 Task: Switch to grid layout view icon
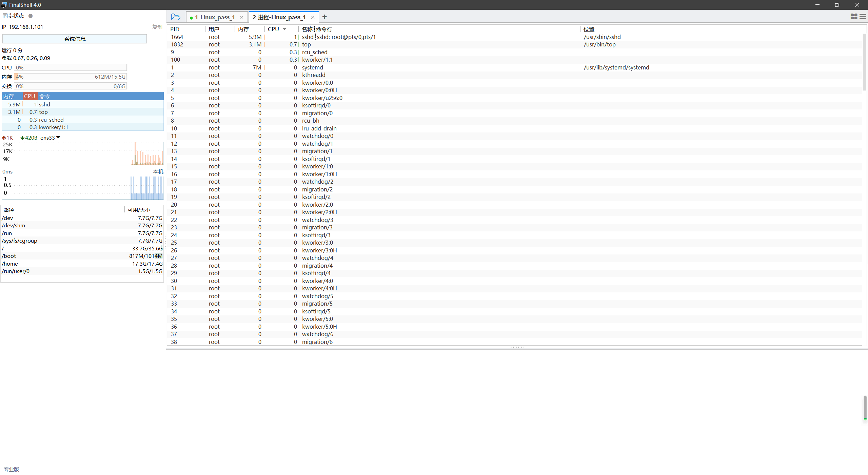(854, 17)
